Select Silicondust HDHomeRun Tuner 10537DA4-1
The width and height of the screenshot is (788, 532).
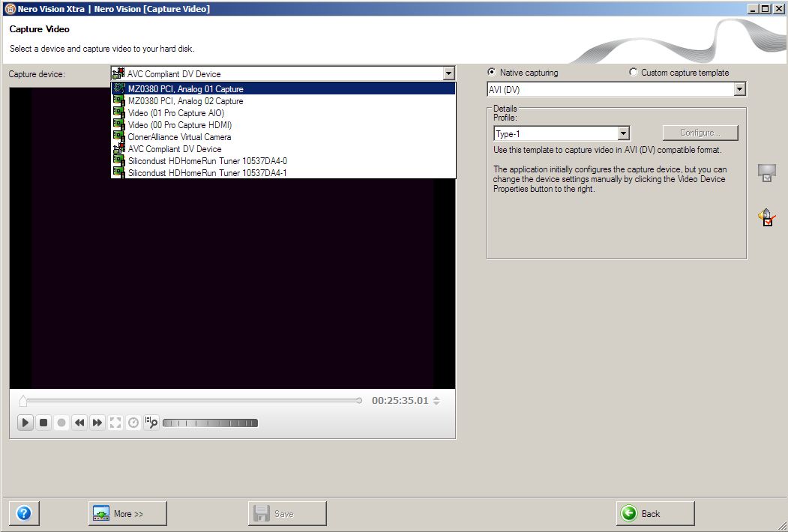pos(283,173)
